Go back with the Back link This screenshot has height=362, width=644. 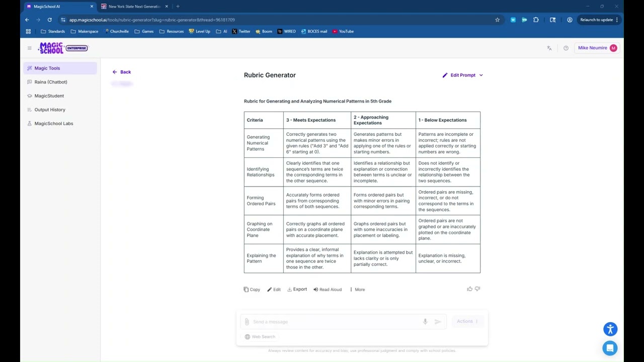point(122,72)
